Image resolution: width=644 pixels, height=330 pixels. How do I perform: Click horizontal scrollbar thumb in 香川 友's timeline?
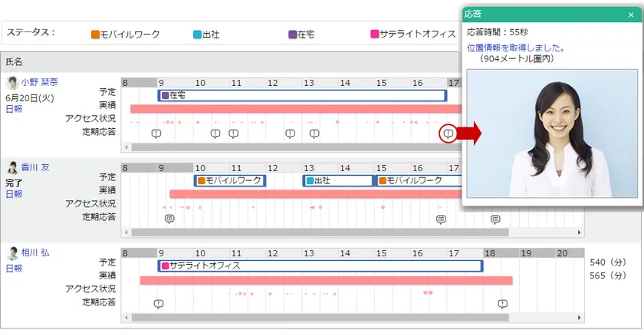(x=320, y=233)
